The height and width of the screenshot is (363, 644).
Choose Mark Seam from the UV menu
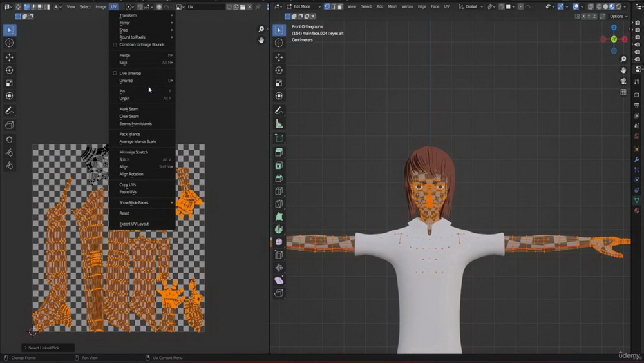point(142,109)
